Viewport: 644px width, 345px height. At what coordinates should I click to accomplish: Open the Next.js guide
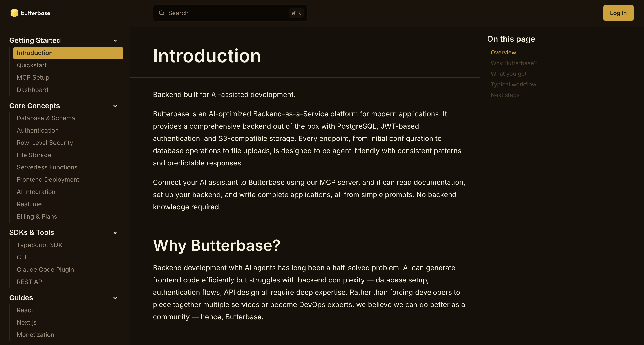27,322
